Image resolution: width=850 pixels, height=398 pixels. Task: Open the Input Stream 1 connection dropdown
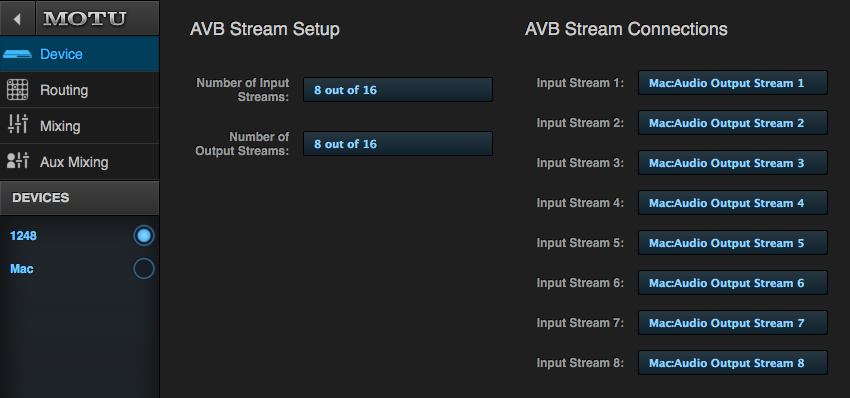coord(733,83)
